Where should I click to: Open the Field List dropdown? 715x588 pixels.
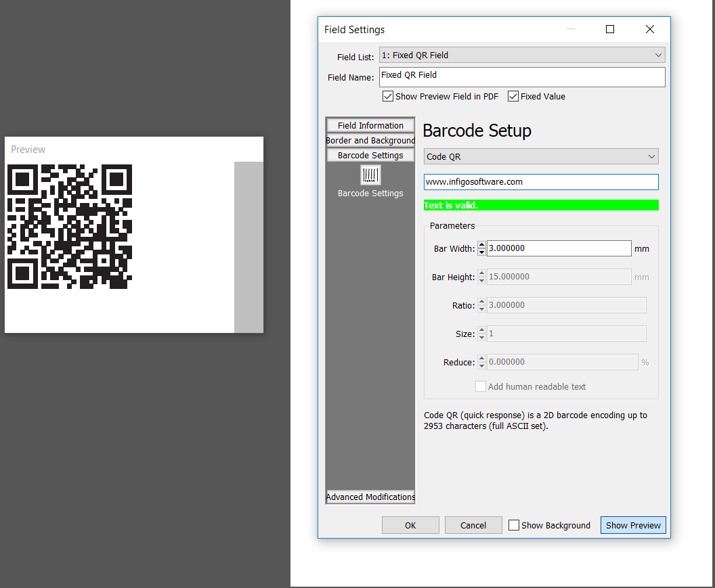pos(521,55)
